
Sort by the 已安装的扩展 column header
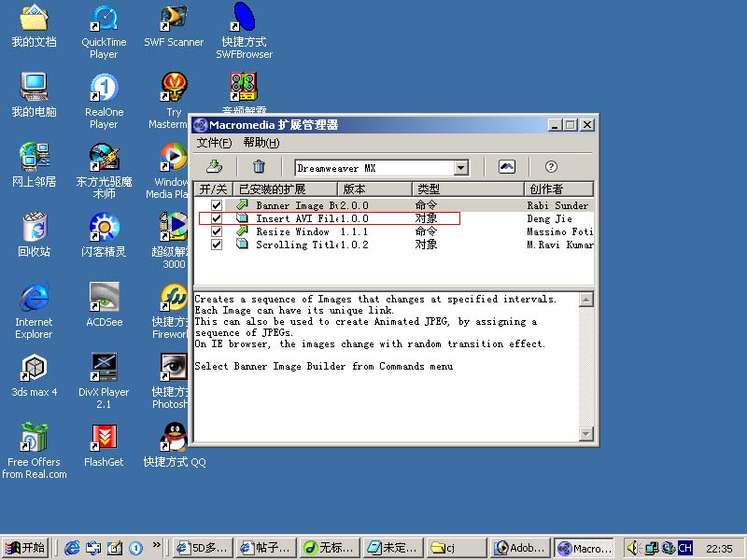pos(285,189)
